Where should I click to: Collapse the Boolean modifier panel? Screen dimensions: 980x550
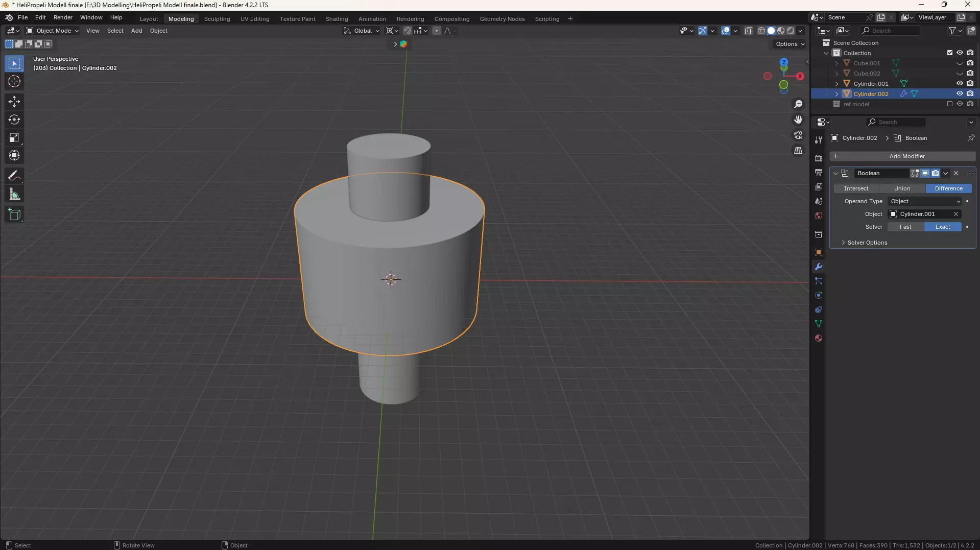(x=835, y=173)
